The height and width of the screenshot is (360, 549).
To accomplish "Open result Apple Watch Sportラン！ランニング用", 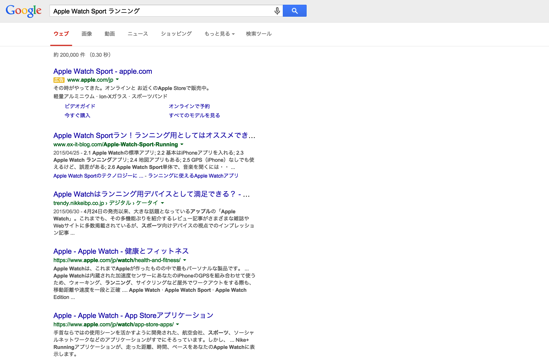I will coord(154,136).
